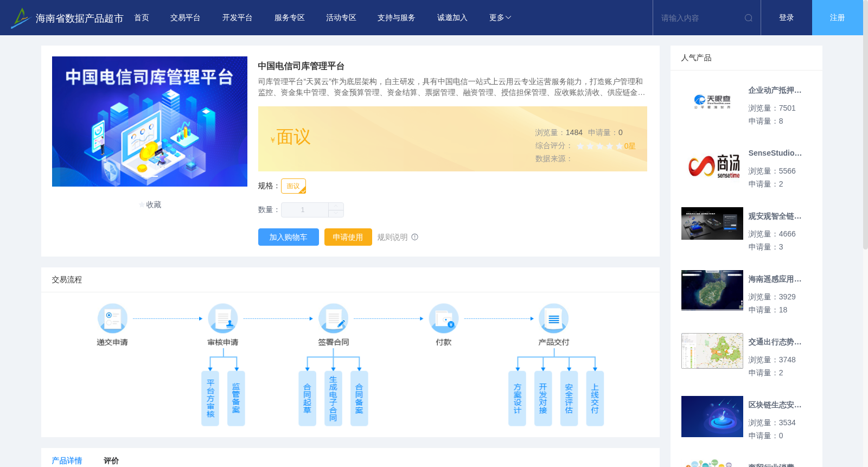
Task: Open the 交通出行态势 product title
Action: (x=775, y=342)
